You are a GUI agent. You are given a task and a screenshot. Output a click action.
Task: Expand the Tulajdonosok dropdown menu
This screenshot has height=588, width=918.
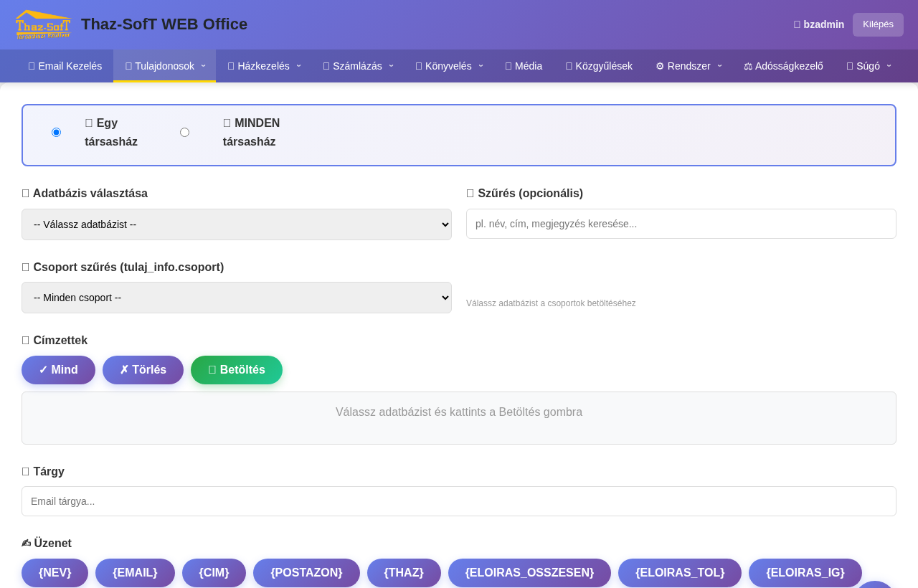165,66
